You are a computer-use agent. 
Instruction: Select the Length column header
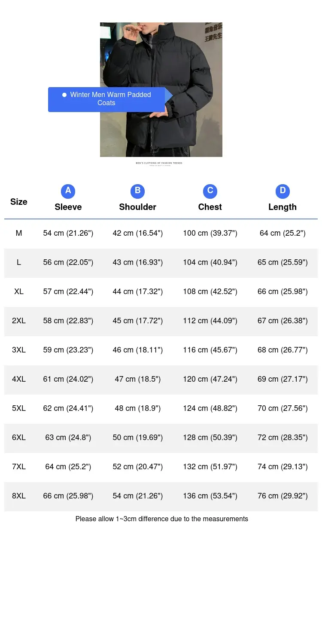283,207
